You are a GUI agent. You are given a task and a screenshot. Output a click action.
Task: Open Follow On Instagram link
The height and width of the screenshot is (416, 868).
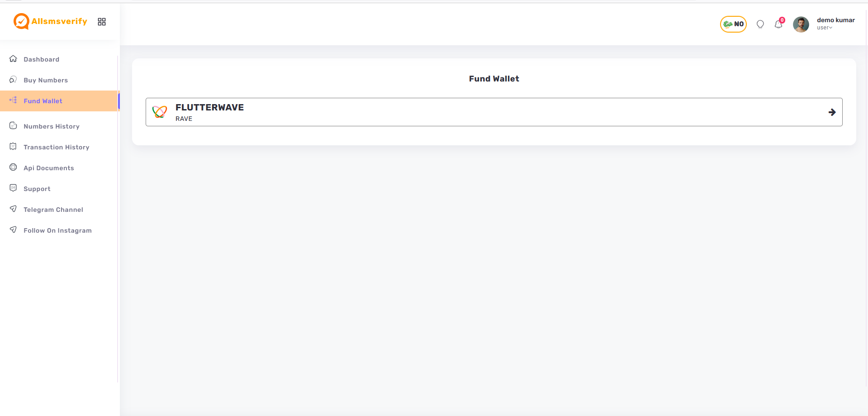click(57, 230)
